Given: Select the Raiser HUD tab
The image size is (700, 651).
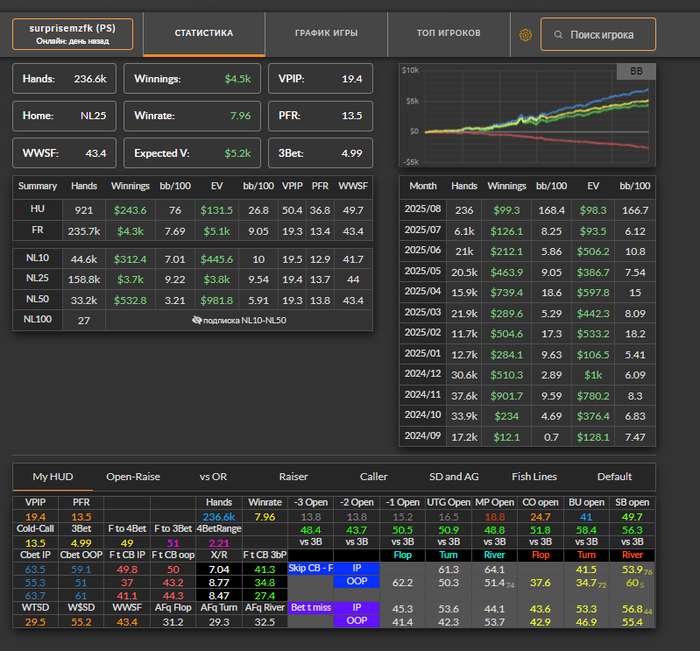Looking at the screenshot, I should 294,477.
